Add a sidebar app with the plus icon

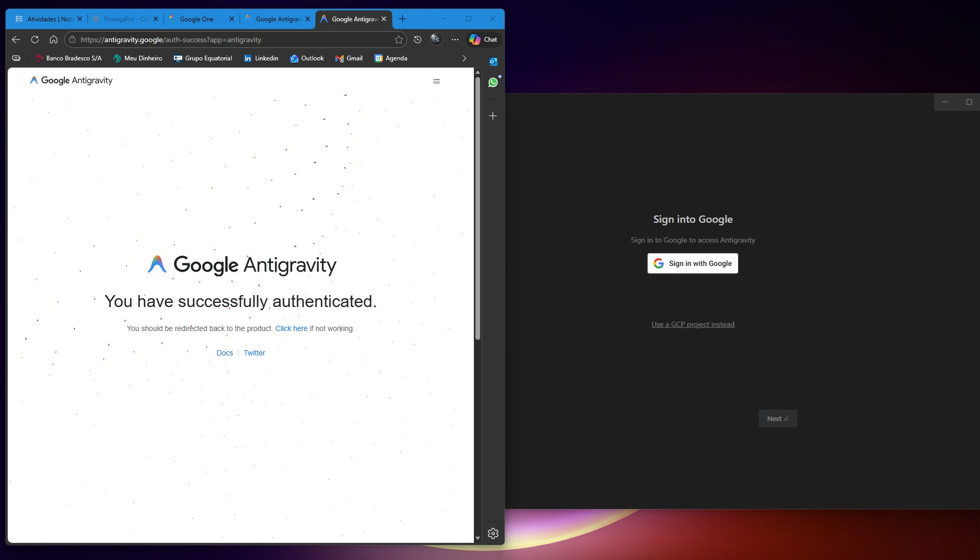coord(493,116)
